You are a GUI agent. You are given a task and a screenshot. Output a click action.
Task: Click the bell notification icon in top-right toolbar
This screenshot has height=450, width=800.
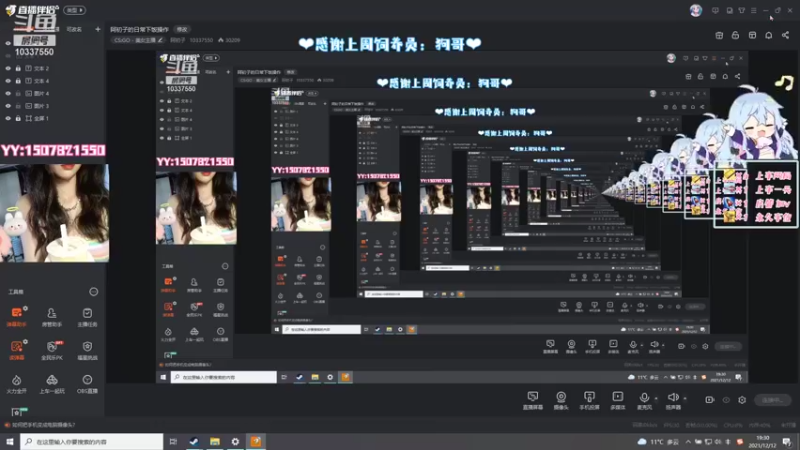(x=768, y=35)
